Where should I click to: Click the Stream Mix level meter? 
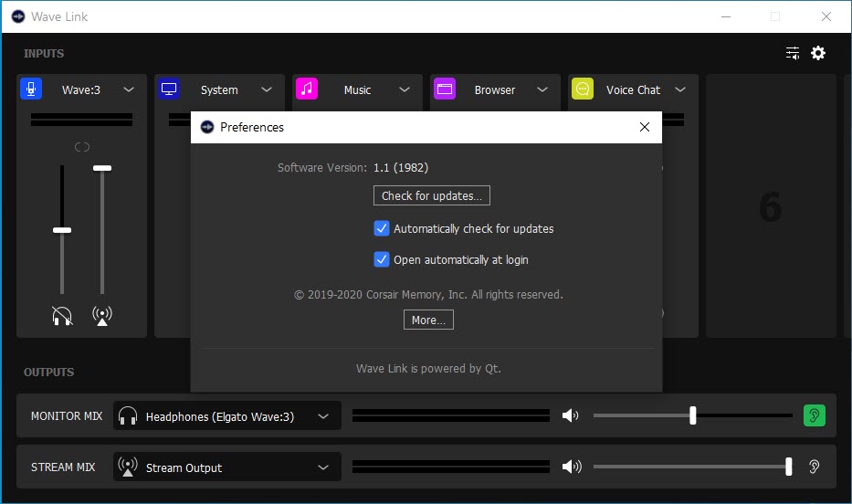click(451, 467)
